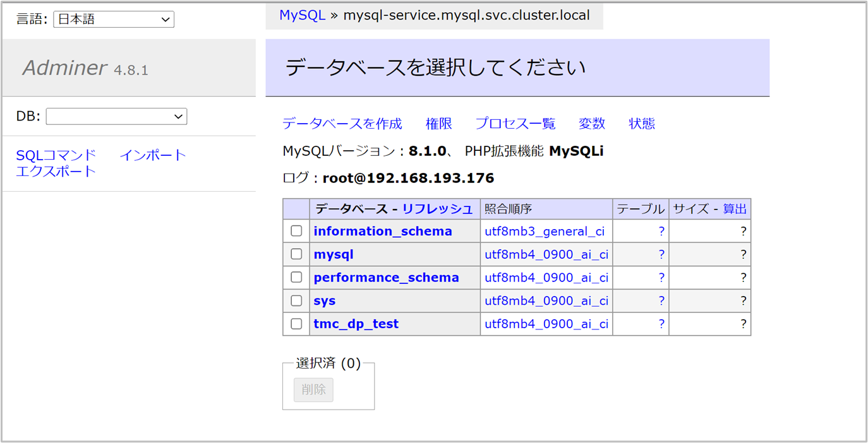The width and height of the screenshot is (868, 443).
Task: Click the インポート link
Action: click(x=153, y=155)
